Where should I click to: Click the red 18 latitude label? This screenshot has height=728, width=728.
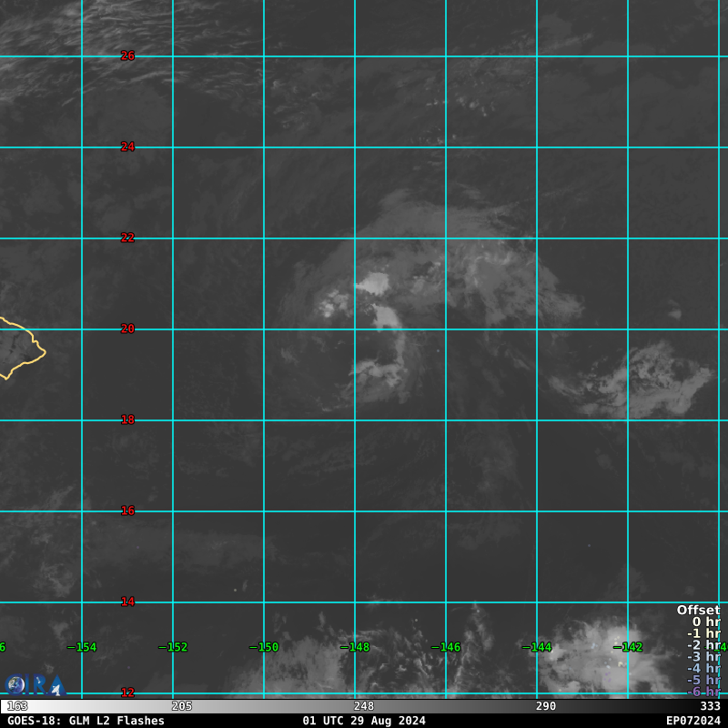127,420
